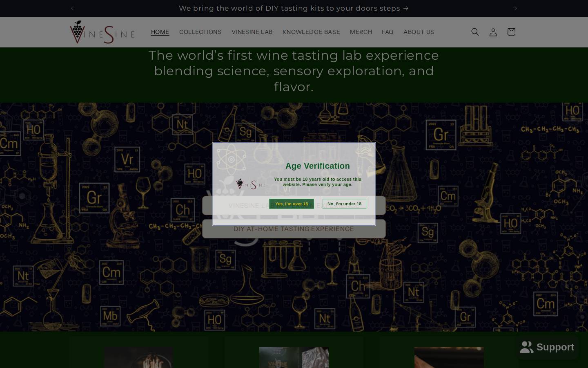Open the shopping cart icon
The image size is (588, 368).
pos(511,32)
